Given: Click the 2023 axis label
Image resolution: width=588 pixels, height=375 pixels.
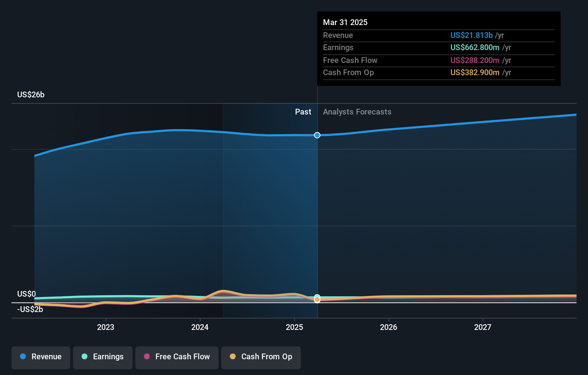Looking at the screenshot, I should (x=106, y=327).
